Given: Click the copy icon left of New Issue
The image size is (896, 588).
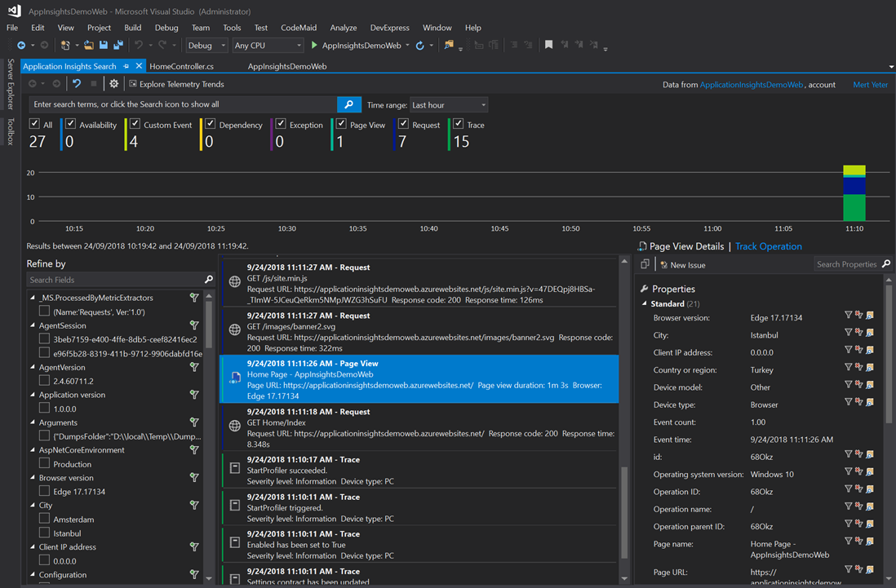Looking at the screenshot, I should 645,264.
